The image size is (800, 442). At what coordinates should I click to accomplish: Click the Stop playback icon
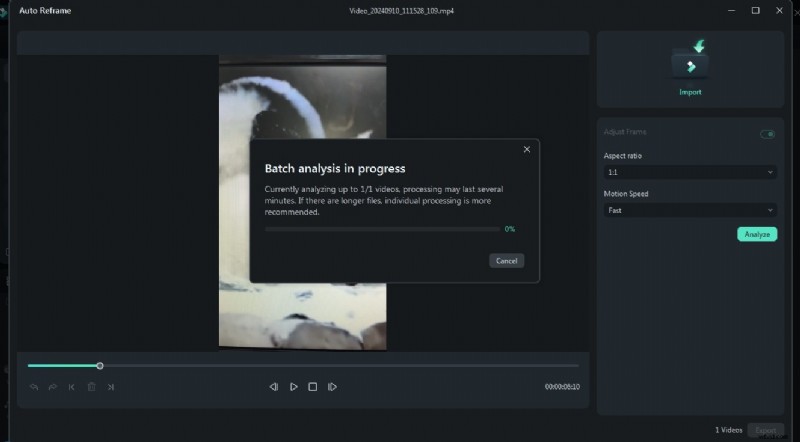coord(312,387)
